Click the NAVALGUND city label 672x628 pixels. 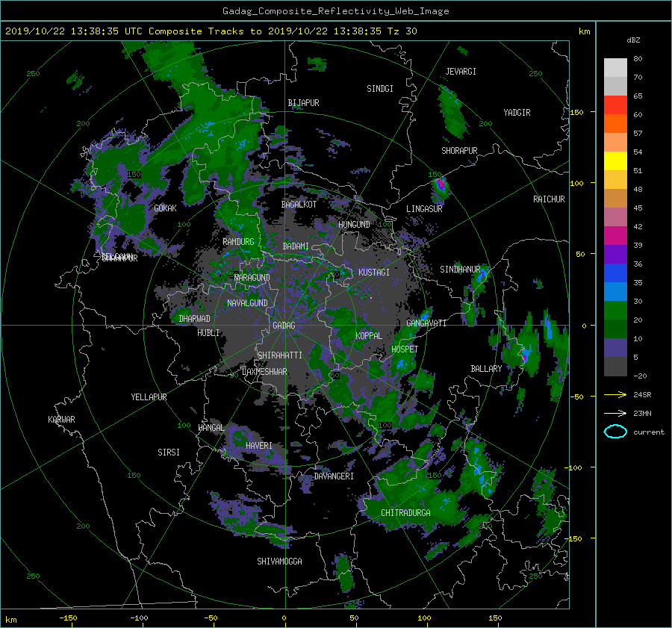coord(247,303)
